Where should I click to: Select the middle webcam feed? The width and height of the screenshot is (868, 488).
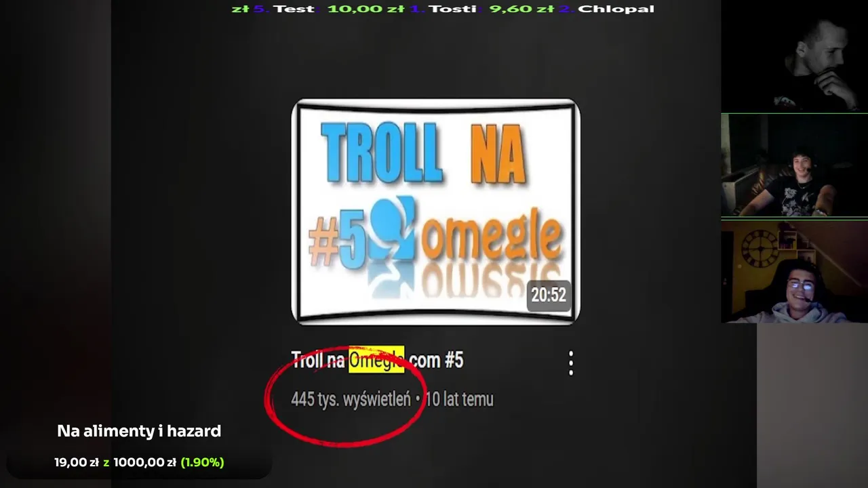(x=794, y=165)
